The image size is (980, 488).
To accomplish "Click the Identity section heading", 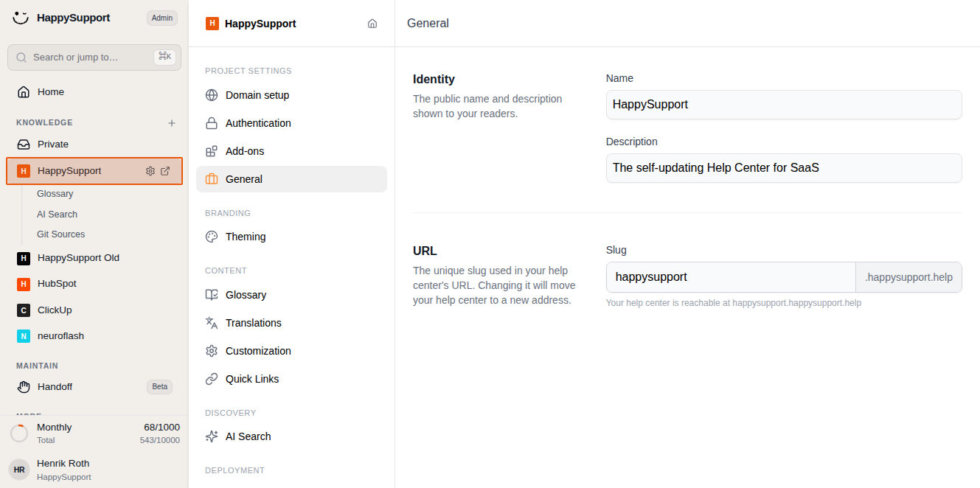I will coord(434,80).
